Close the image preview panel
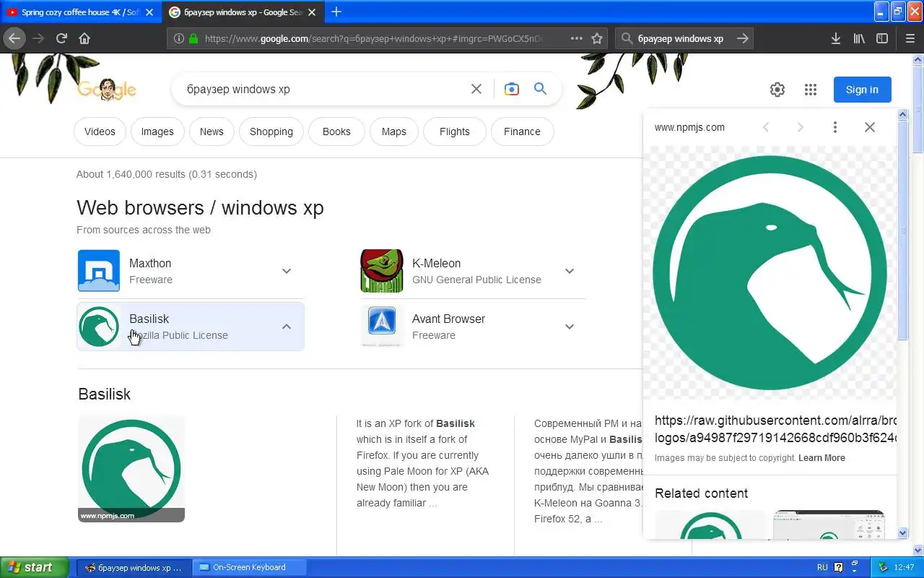This screenshot has height=578, width=924. pyautogui.click(x=870, y=127)
